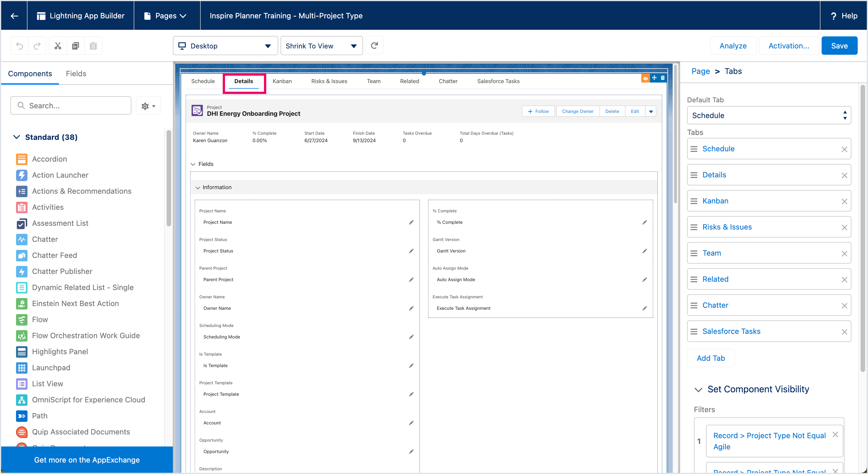Edit the Project Name field pencil

pyautogui.click(x=411, y=222)
